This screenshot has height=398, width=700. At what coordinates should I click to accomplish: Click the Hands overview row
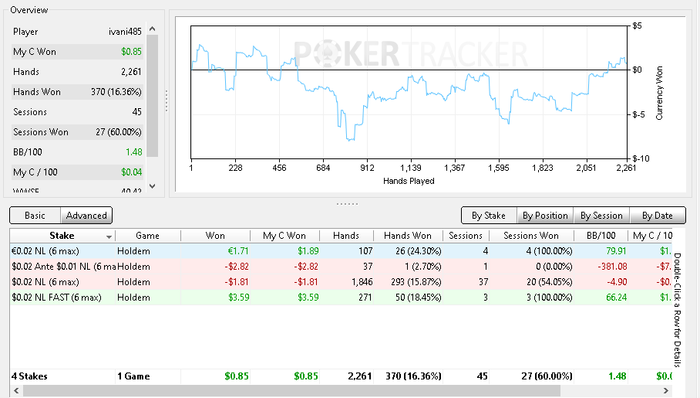click(77, 72)
